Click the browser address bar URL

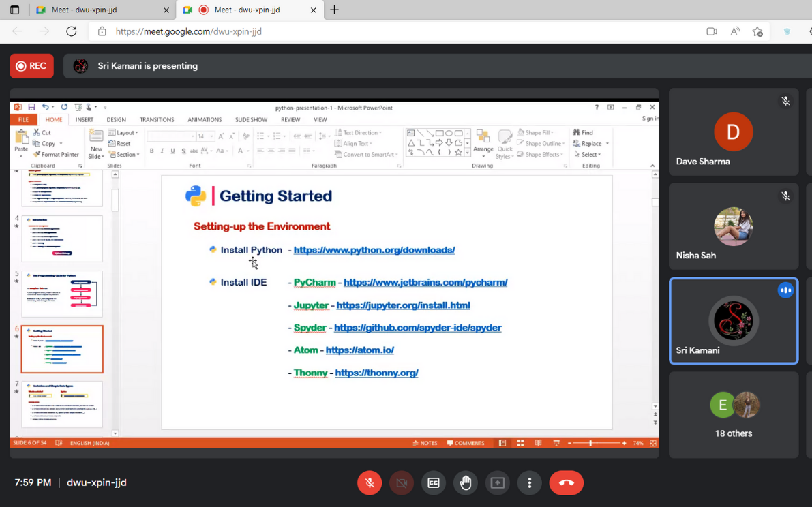pos(188,31)
